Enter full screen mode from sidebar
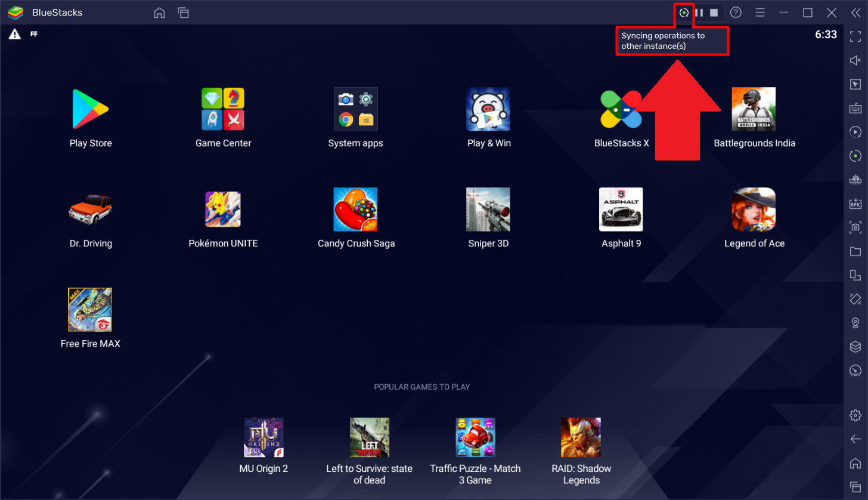The height and width of the screenshot is (500, 868). 855,36
